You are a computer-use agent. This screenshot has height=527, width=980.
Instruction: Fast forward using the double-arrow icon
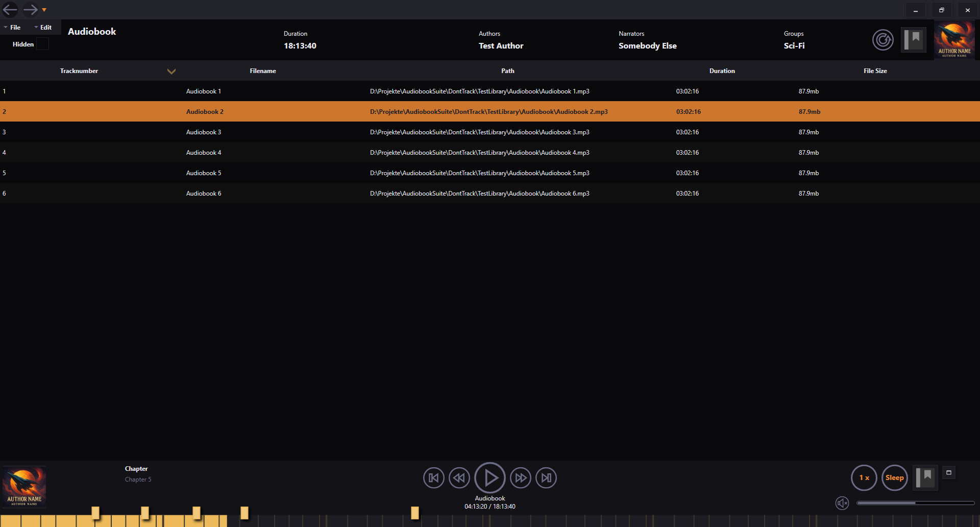(x=521, y=477)
